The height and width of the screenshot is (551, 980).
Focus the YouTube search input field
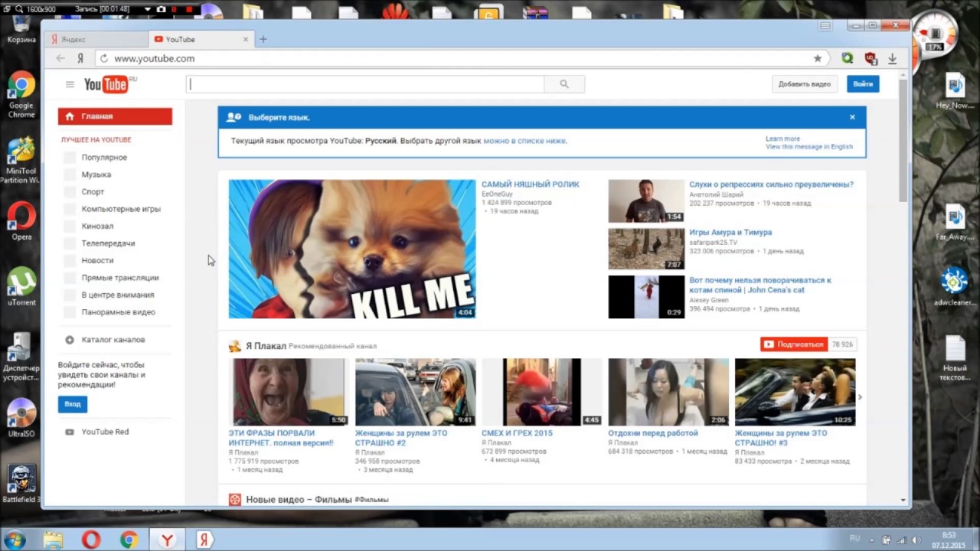365,84
